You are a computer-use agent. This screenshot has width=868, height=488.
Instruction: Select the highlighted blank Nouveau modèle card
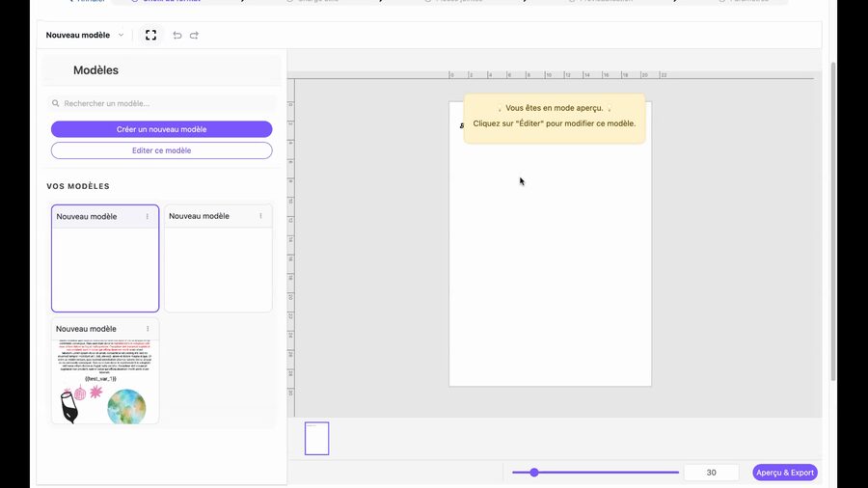(x=105, y=258)
